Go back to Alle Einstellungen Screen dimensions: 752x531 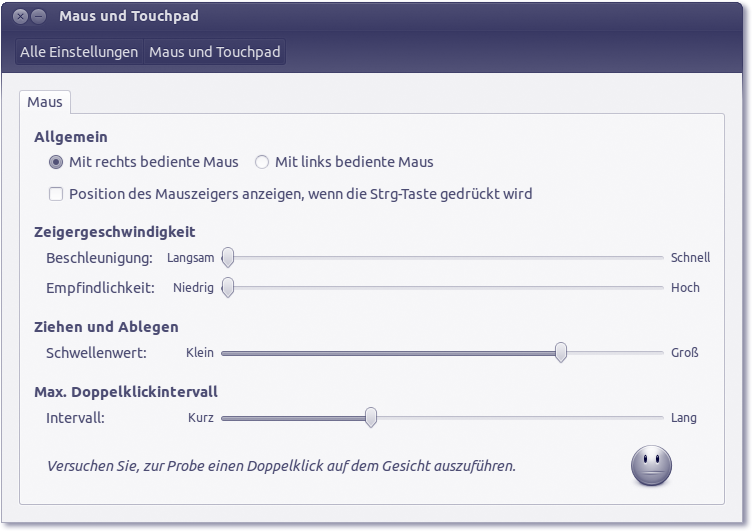79,52
